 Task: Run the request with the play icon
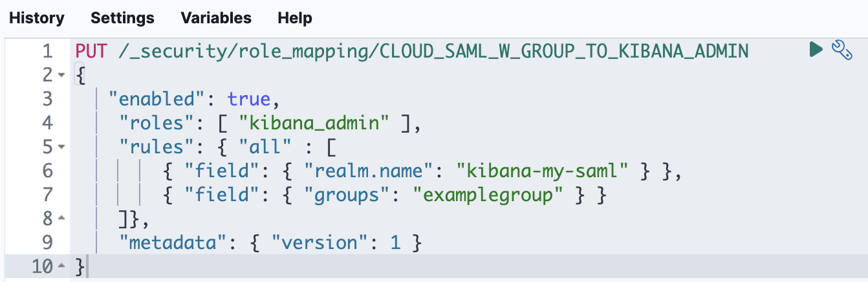click(x=816, y=49)
